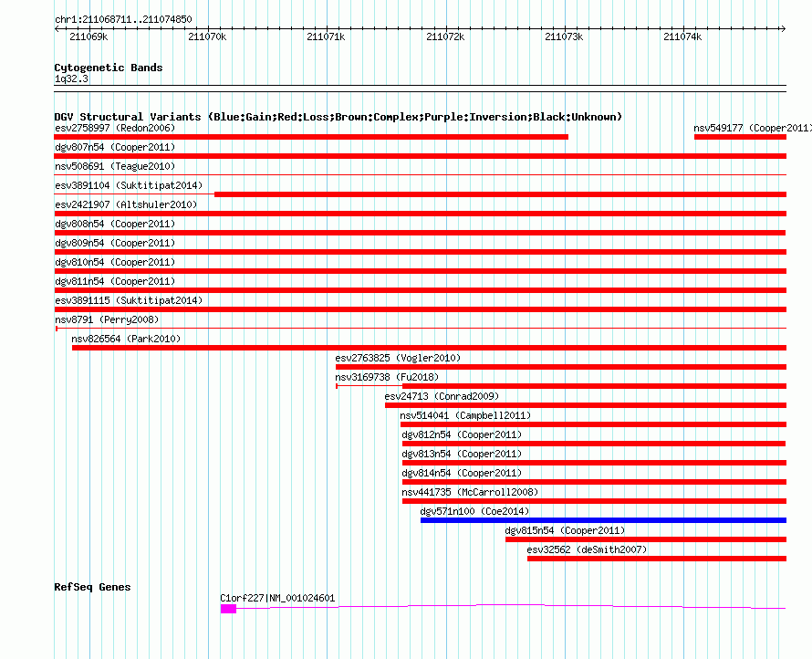The width and height of the screenshot is (812, 659).
Task: Select dgv812n54 (Cooper2011) label
Action: 462,434
